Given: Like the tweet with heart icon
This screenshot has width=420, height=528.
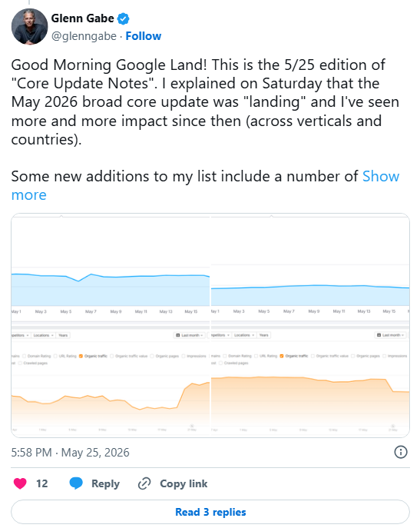Looking at the screenshot, I should (x=20, y=483).
